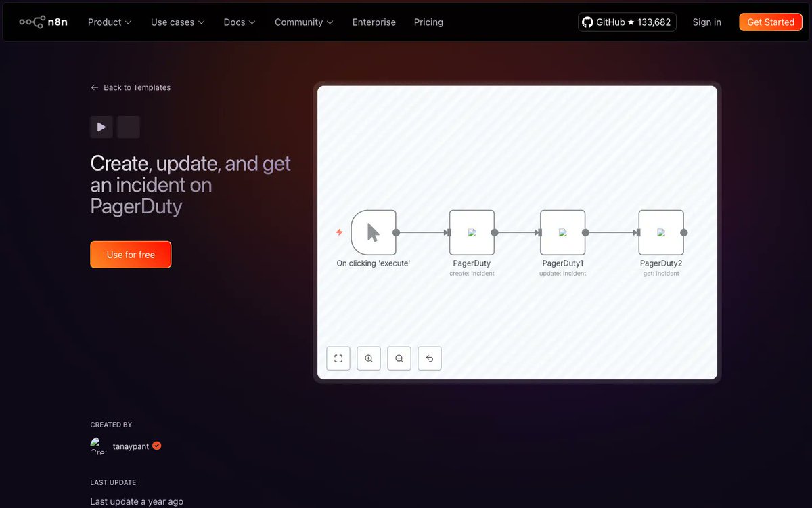
Task: Expand the Use cases menu
Action: pos(177,22)
